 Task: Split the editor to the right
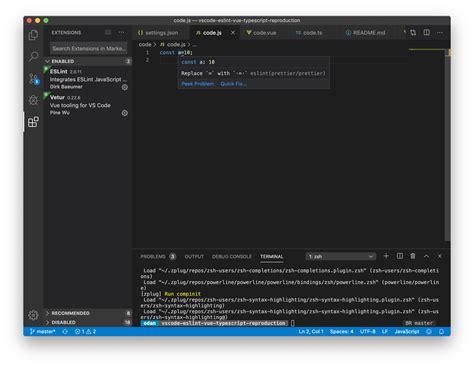coord(426,33)
